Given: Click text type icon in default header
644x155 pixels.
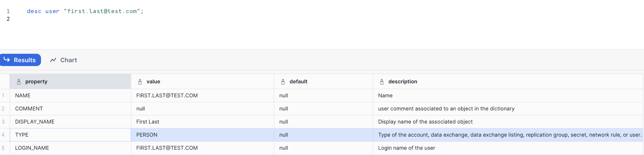Looking at the screenshot, I should [283, 81].
